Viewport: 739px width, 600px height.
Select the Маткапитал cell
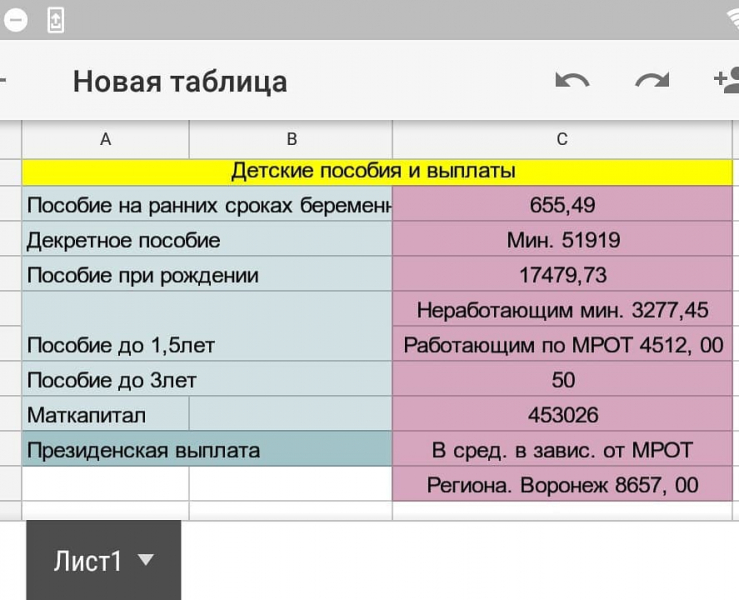click(105, 414)
